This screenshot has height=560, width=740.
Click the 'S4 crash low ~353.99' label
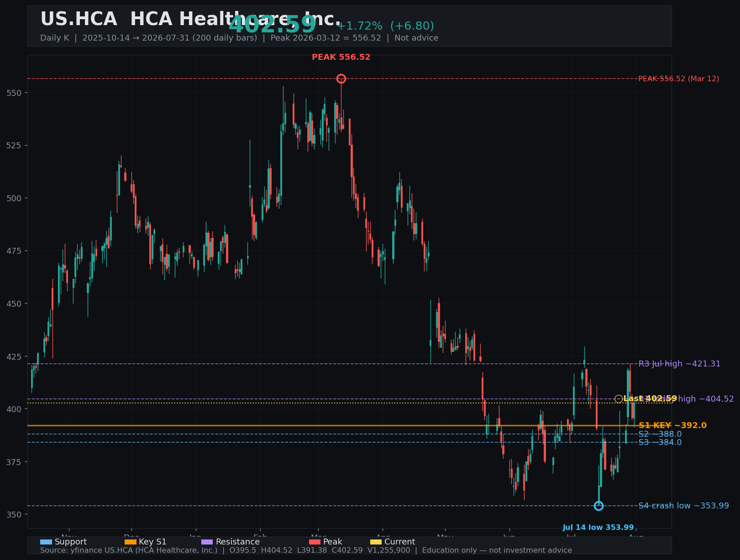click(x=683, y=506)
